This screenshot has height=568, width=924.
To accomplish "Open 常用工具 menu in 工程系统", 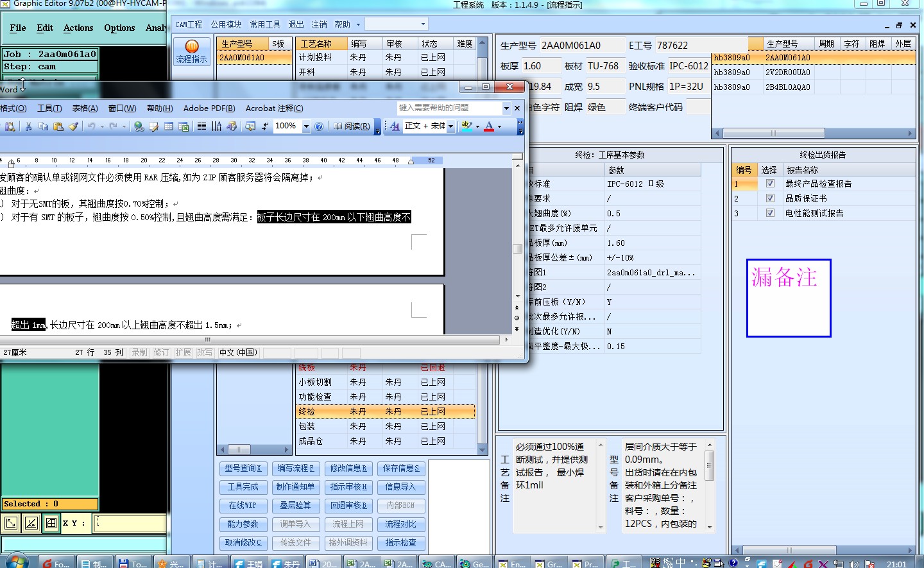I will tap(265, 24).
